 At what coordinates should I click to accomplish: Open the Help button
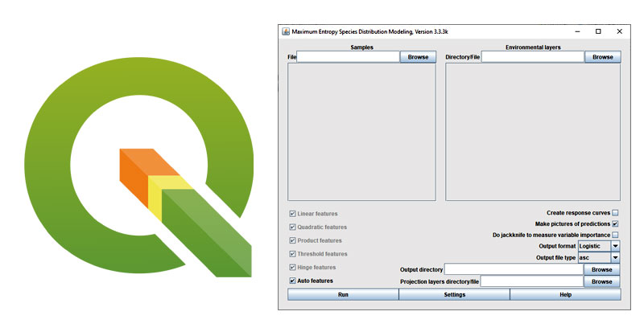pos(566,294)
